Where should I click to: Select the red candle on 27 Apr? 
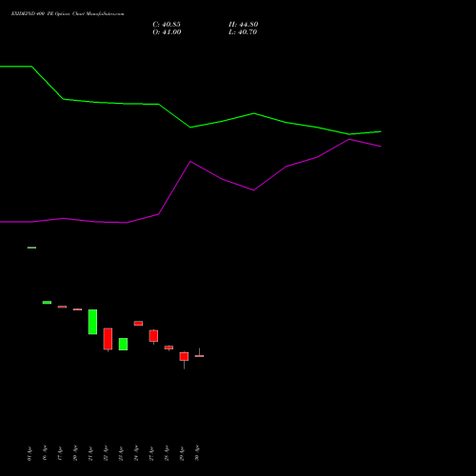(x=153, y=336)
